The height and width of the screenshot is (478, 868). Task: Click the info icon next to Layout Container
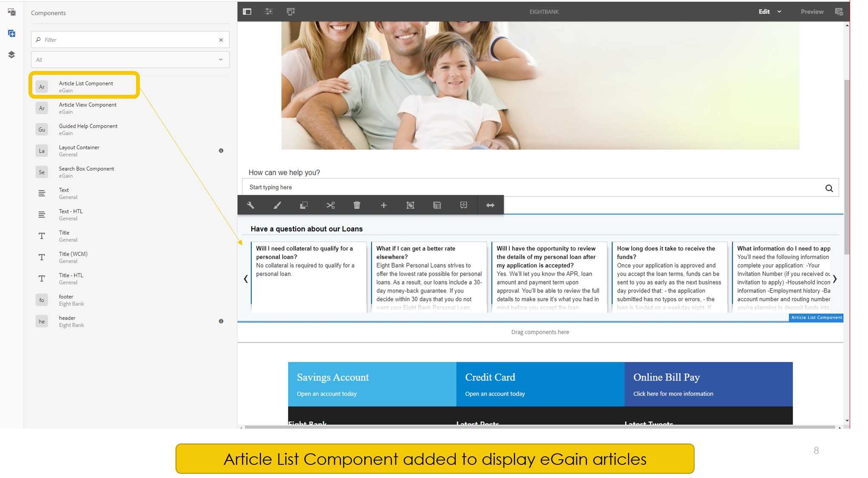(221, 151)
